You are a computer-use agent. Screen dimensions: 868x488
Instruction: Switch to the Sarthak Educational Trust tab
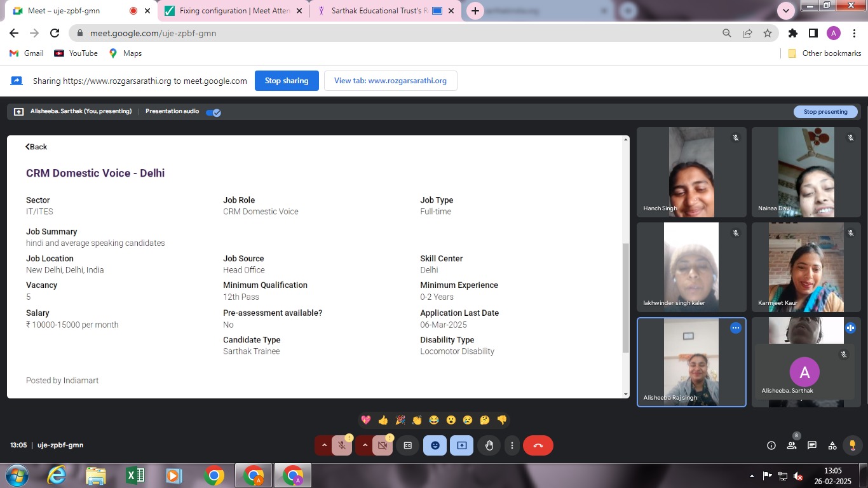[x=386, y=11]
